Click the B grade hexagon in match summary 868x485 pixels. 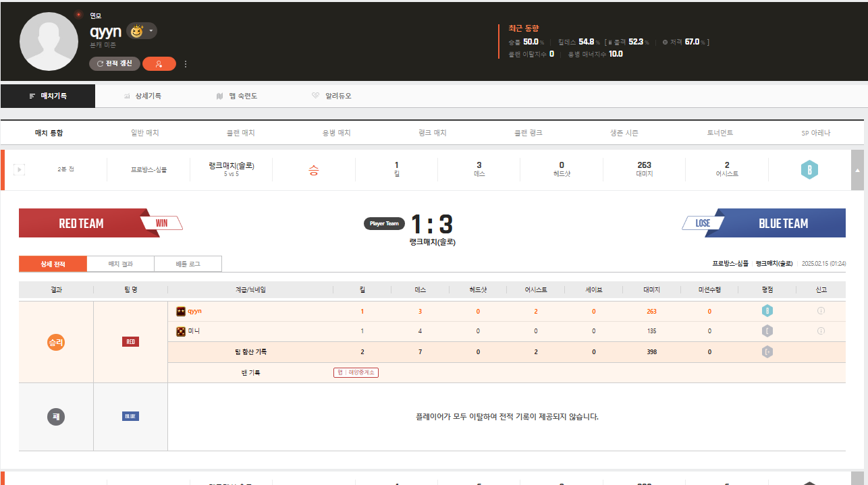pos(809,170)
